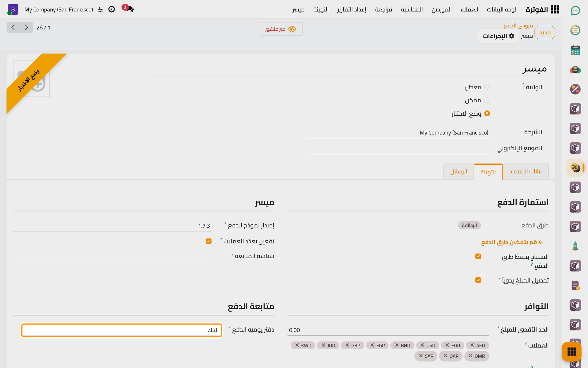Viewport: 588px width, 368px height.
Task: Open مزودي الدفع breadcrumb link
Action: (x=518, y=25)
